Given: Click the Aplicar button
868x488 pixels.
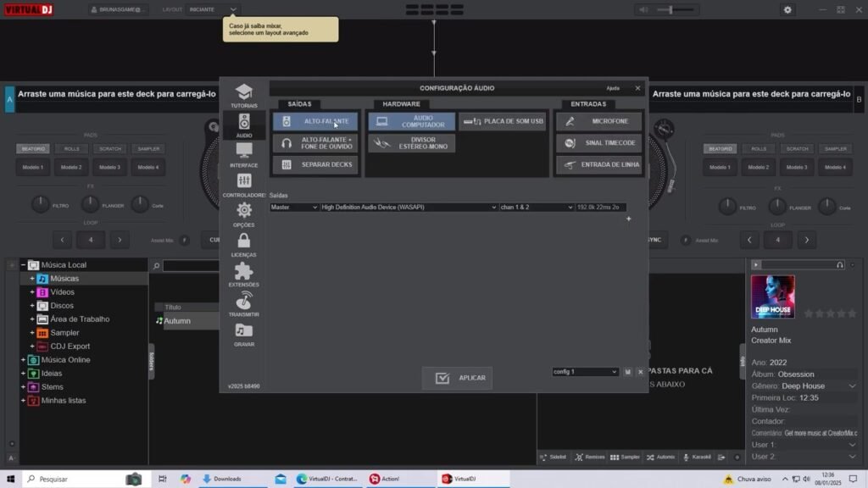Looking at the screenshot, I should (457, 378).
